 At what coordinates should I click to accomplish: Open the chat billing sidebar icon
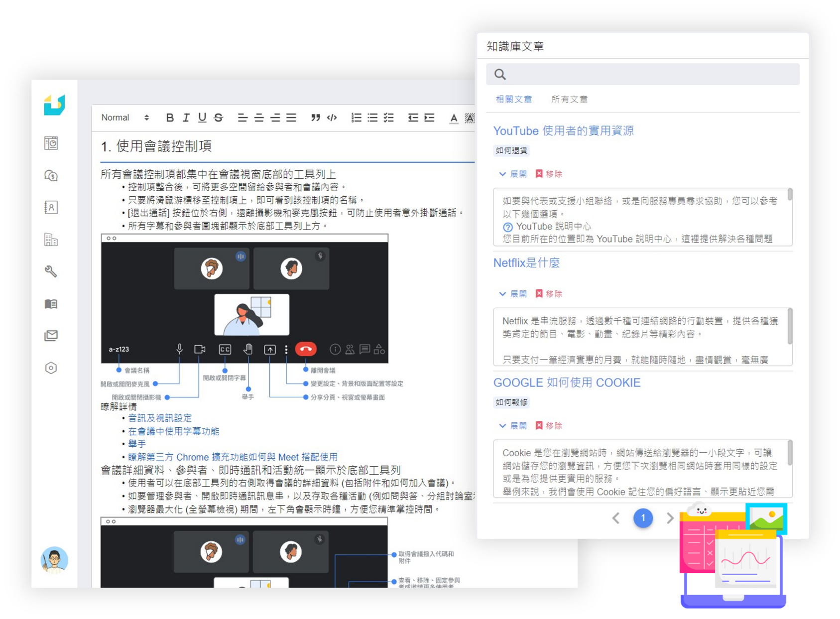[x=51, y=175]
